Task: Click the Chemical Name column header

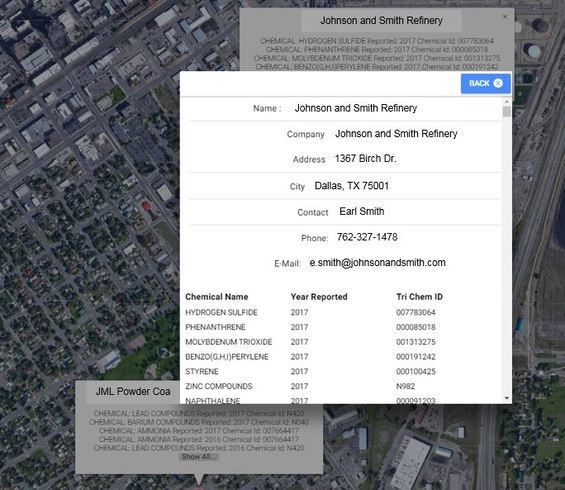Action: pyautogui.click(x=217, y=297)
